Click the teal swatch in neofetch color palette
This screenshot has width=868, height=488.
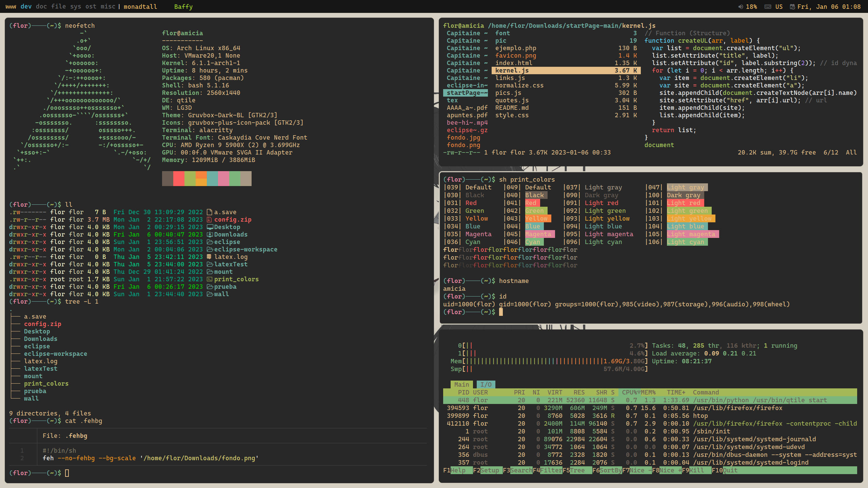[212, 179]
